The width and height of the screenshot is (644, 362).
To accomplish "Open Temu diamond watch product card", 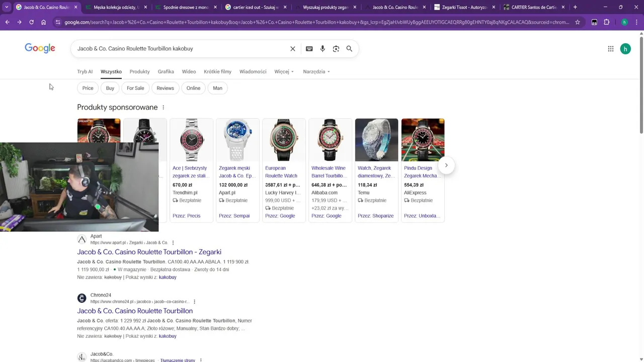I will [x=376, y=170].
